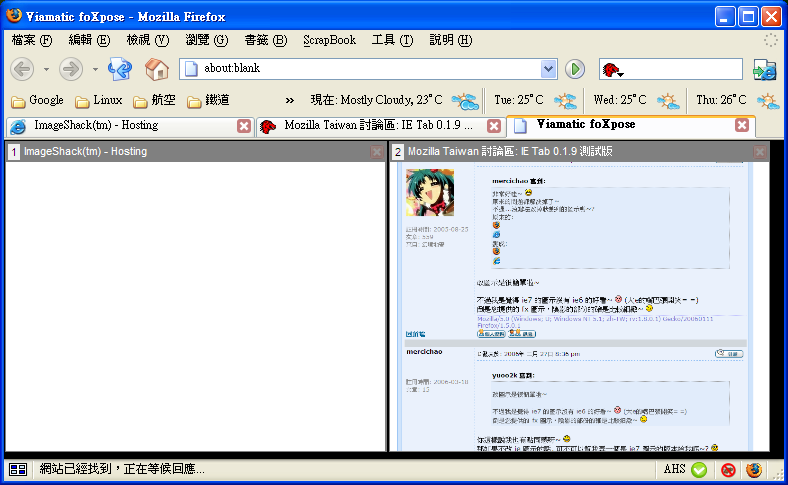Click the IE Tab switch engine icon
The width and height of the screenshot is (788, 485).
(764, 70)
